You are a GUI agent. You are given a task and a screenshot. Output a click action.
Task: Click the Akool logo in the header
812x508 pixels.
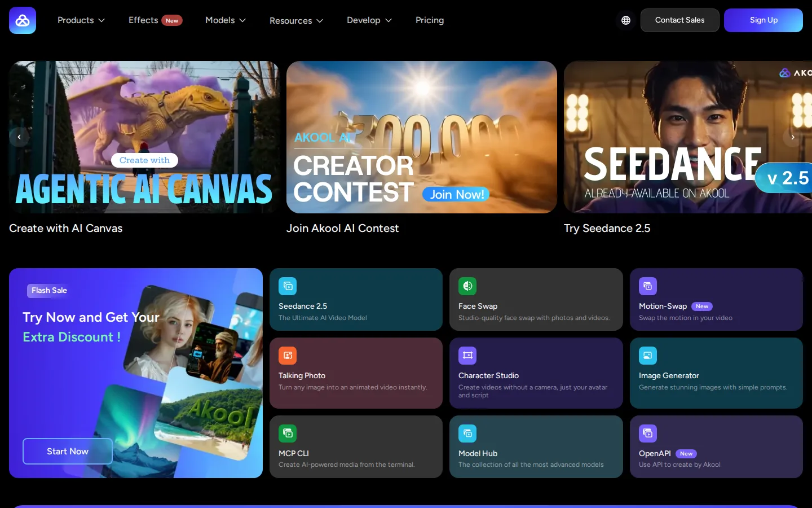point(23,20)
